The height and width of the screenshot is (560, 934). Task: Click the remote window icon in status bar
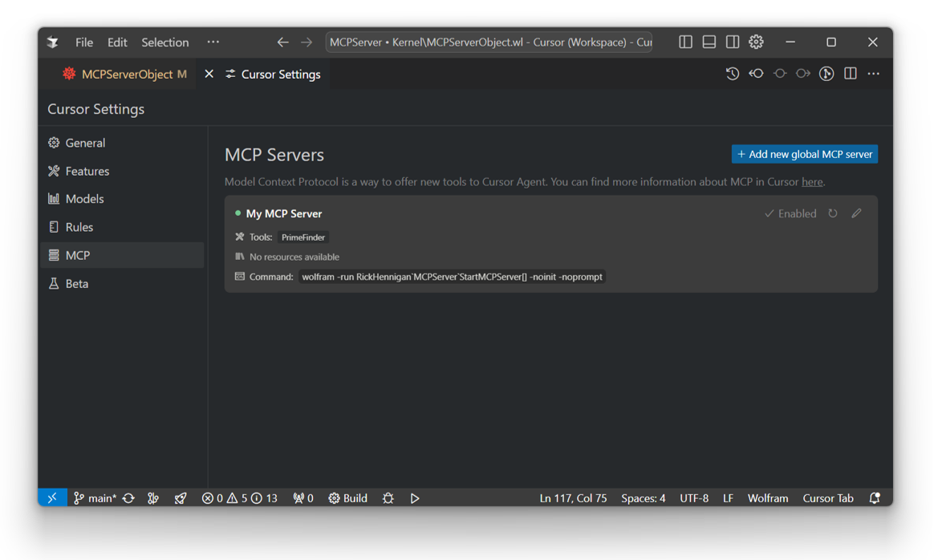[x=52, y=498]
